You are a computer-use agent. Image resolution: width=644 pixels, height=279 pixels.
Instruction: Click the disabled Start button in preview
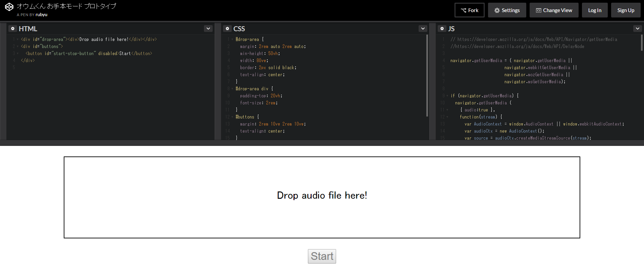[322, 256]
